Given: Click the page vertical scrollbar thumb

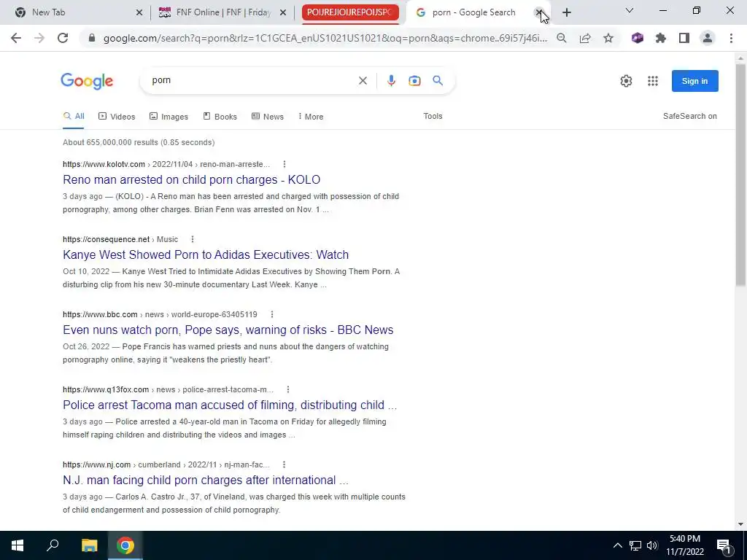Looking at the screenshot, I should [740, 174].
